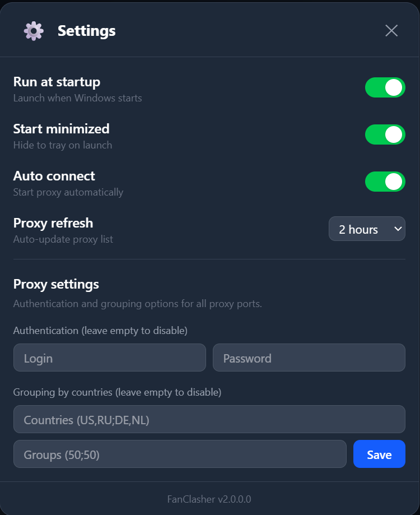Toggle the Auto connect switch
Viewport: 420px width, 515px height.
pos(385,182)
